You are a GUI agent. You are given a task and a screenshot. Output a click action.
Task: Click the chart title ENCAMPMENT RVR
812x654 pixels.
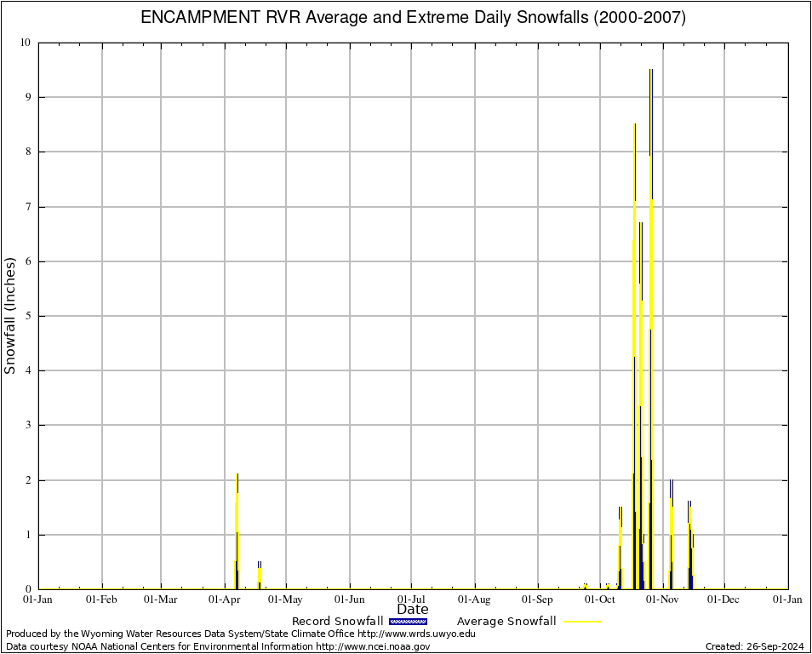coord(413,18)
